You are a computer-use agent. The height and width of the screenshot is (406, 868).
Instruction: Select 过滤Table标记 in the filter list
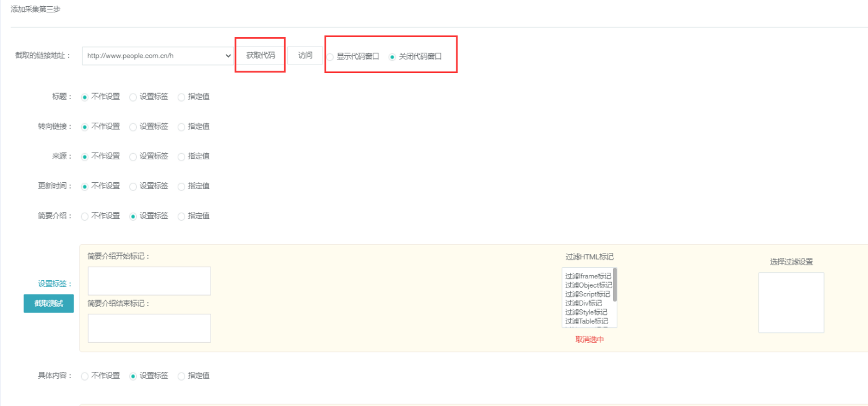click(x=586, y=321)
